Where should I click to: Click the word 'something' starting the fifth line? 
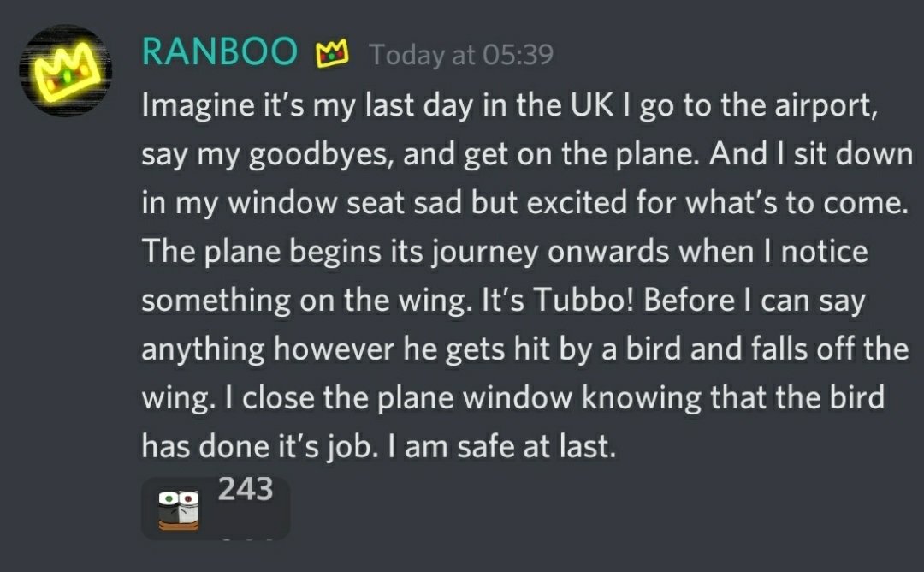216,302
